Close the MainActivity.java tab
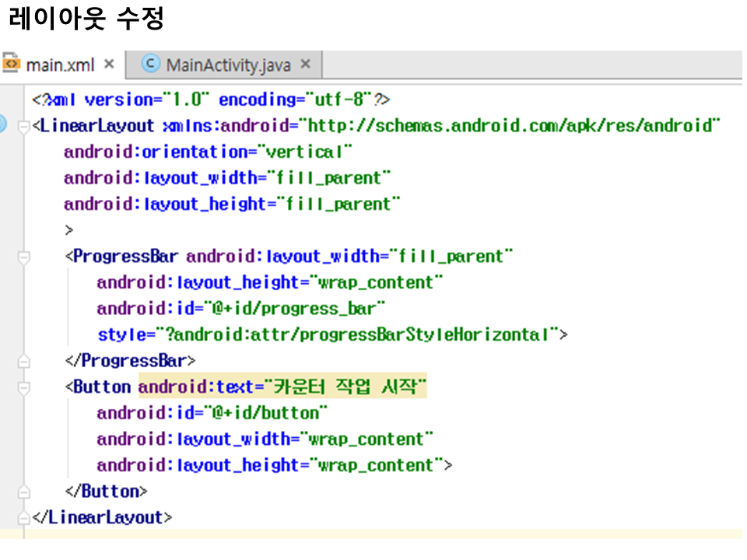 coord(306,64)
